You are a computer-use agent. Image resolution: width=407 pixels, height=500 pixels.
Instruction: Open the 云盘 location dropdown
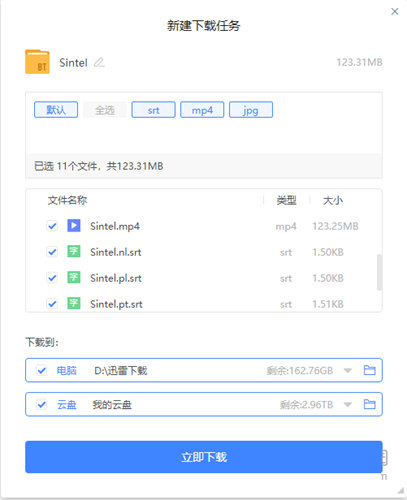348,405
